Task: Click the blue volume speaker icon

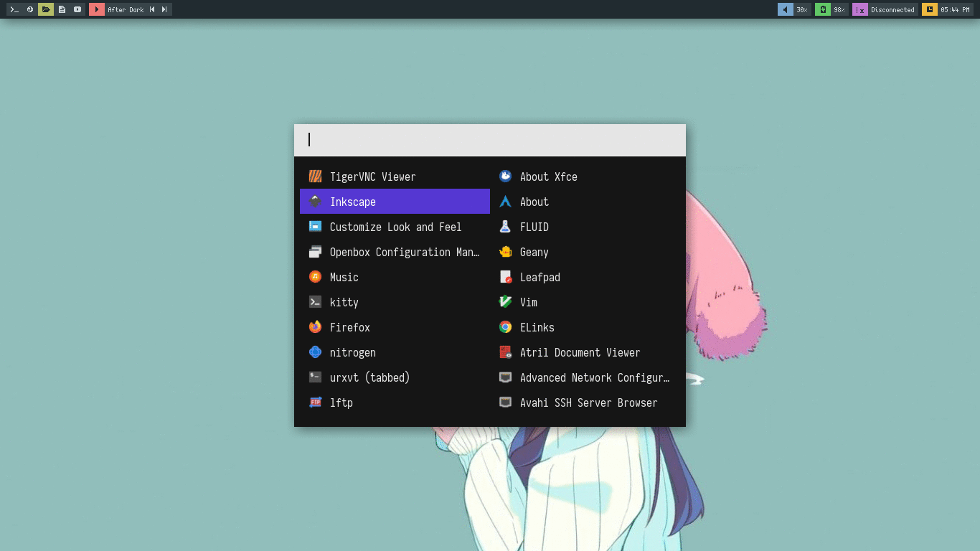Action: click(786, 9)
